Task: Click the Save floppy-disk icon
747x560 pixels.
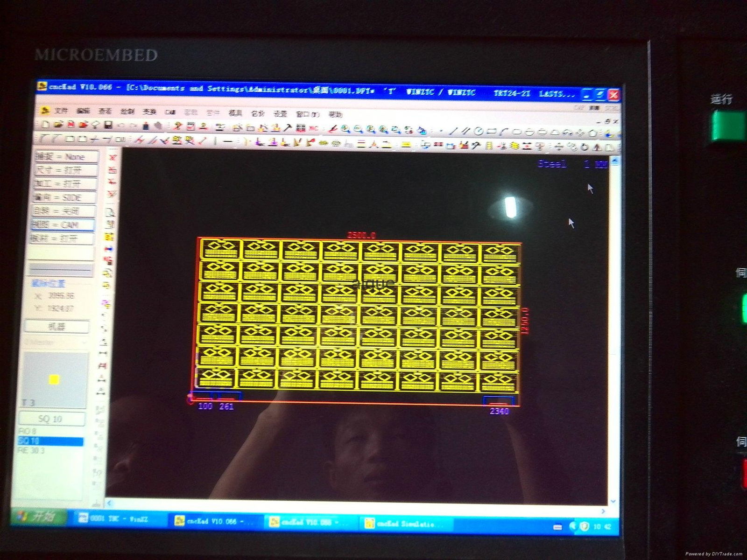Action: click(108, 125)
